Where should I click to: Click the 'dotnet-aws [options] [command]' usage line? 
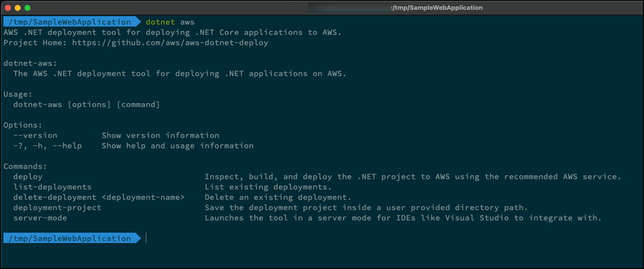pos(87,105)
